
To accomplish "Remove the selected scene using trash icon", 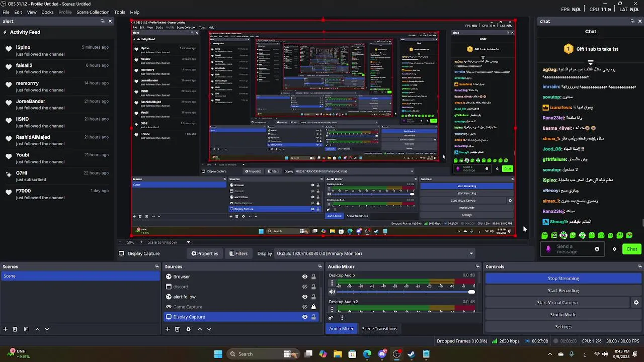I will tap(15, 329).
